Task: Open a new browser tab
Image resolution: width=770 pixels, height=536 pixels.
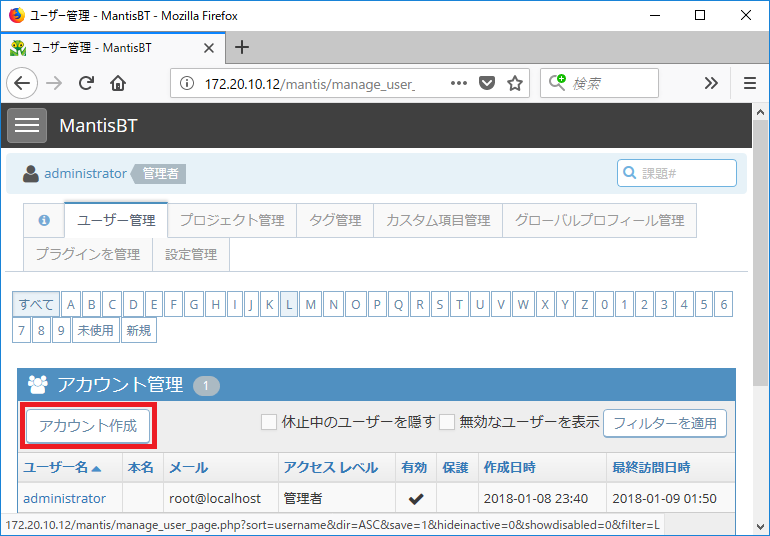Action: (242, 48)
